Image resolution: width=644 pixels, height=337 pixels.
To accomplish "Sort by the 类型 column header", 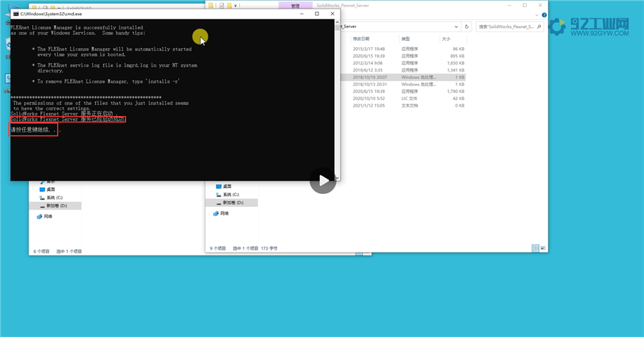I will click(x=406, y=39).
